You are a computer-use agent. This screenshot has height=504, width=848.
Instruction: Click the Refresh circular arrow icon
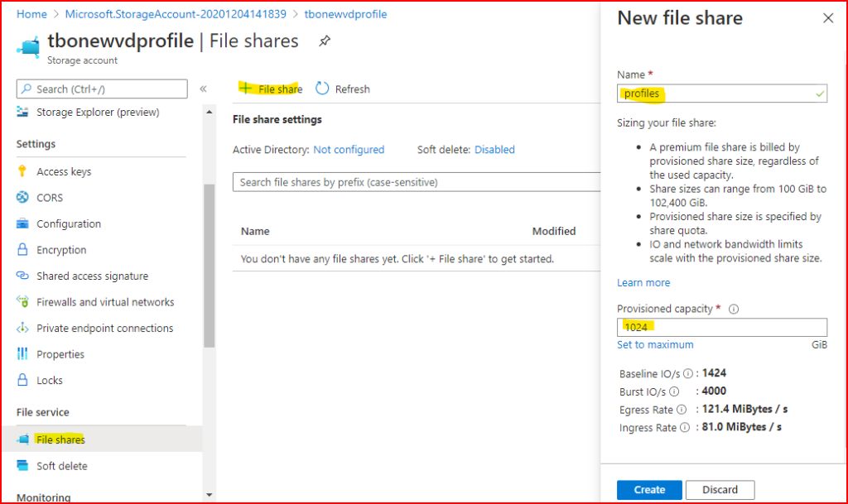click(x=322, y=88)
